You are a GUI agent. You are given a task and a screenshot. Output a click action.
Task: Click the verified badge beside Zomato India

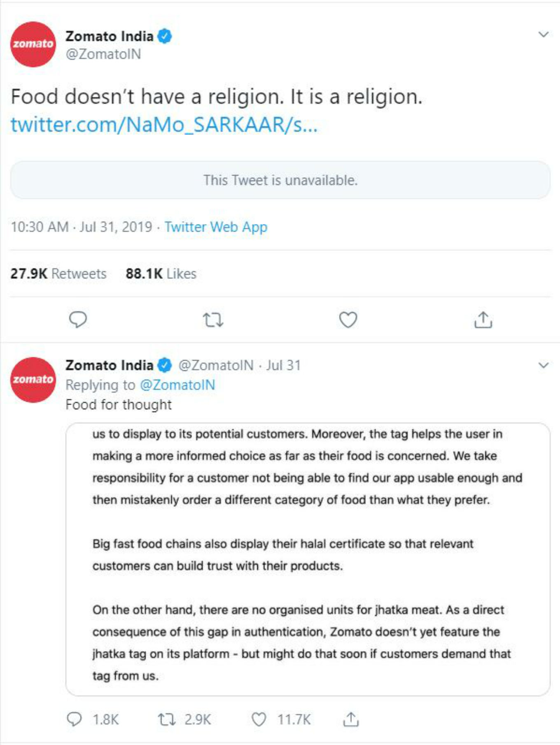(164, 36)
